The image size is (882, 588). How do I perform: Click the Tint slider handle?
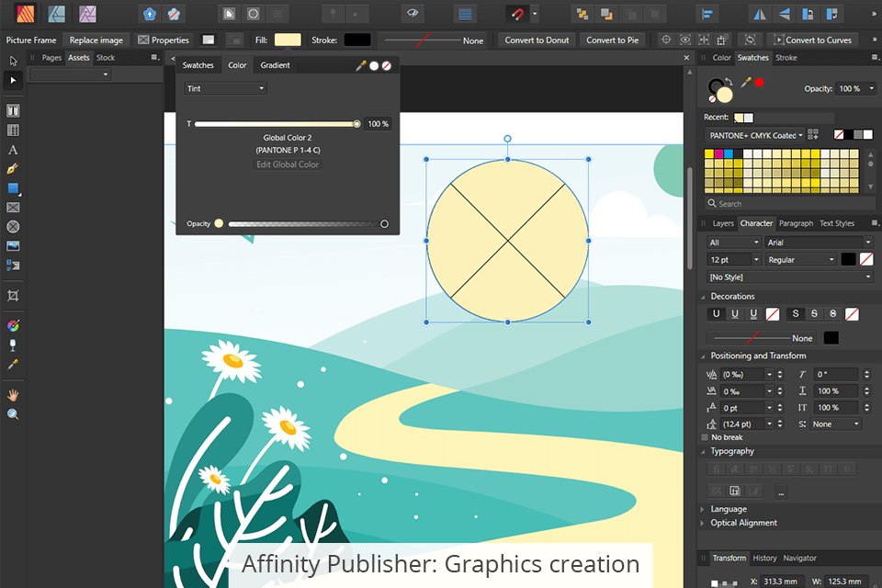click(356, 124)
